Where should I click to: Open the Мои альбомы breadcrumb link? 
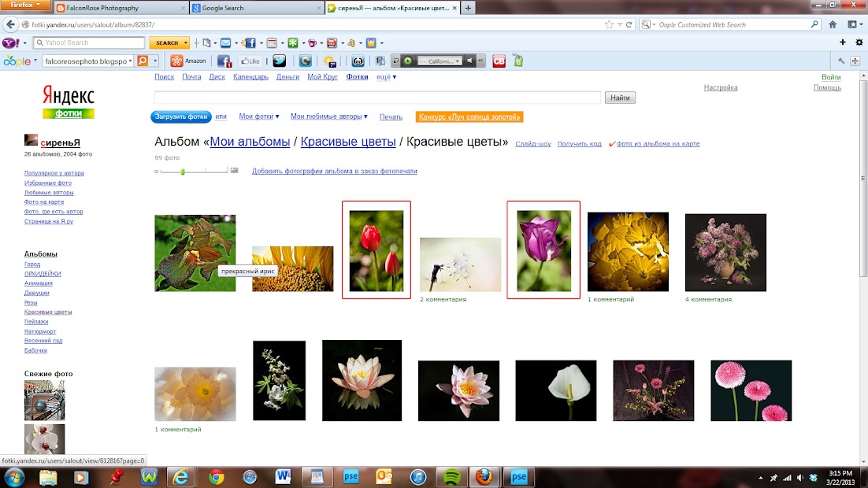pyautogui.click(x=250, y=142)
